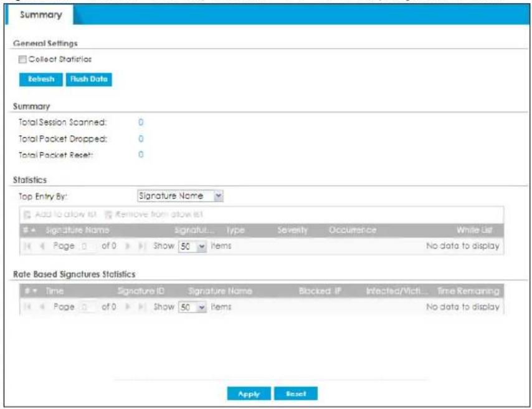Click the # sort header in Rate Based table
This screenshot has height=409, width=532.
[x=30, y=291]
